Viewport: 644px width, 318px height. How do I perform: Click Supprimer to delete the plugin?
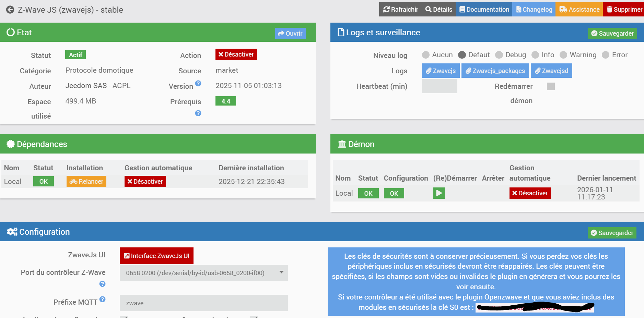pyautogui.click(x=624, y=9)
